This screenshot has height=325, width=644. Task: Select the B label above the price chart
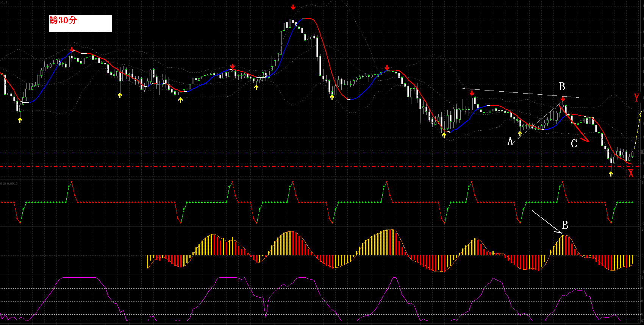[x=562, y=87]
